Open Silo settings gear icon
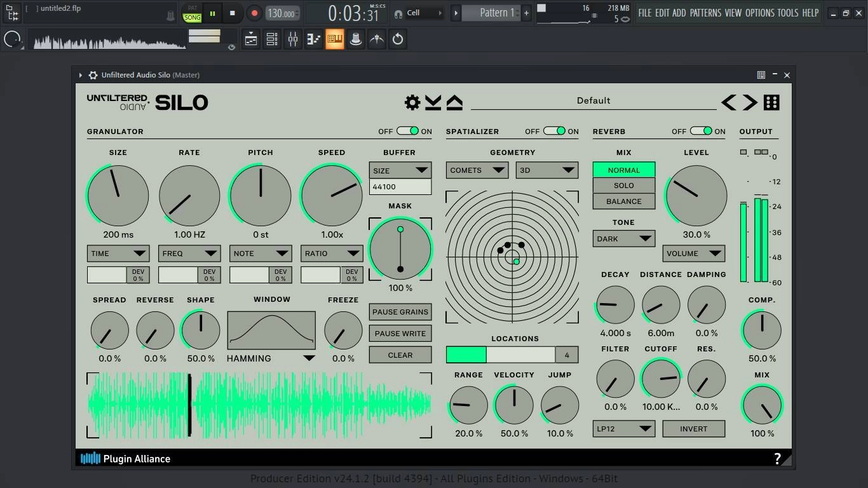Viewport: 868px width, 488px height. pyautogui.click(x=412, y=102)
